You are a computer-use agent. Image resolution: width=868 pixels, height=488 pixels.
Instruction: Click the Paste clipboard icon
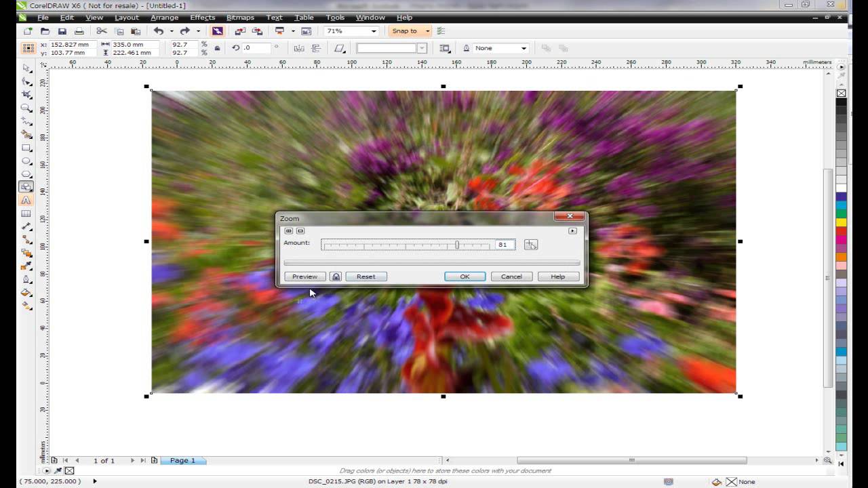tap(136, 31)
